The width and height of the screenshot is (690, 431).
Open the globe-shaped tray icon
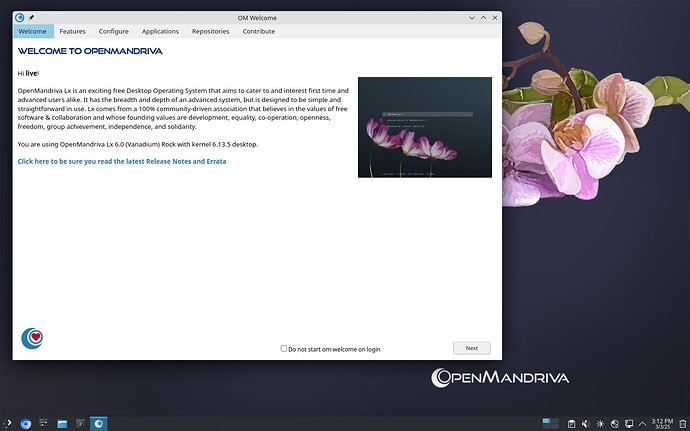click(615, 424)
